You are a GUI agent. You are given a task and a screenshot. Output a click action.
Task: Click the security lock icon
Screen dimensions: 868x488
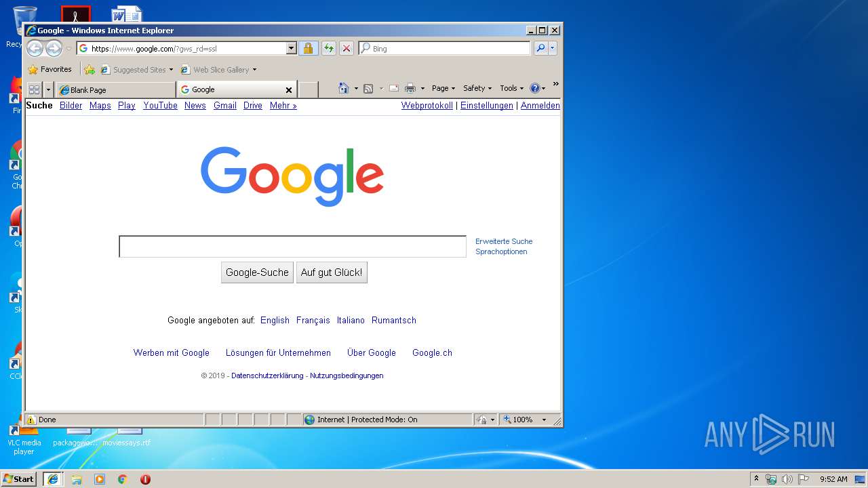tap(309, 48)
